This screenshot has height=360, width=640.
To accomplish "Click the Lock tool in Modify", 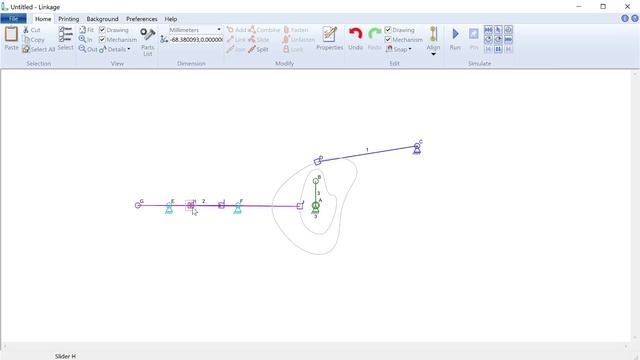I will click(293, 49).
